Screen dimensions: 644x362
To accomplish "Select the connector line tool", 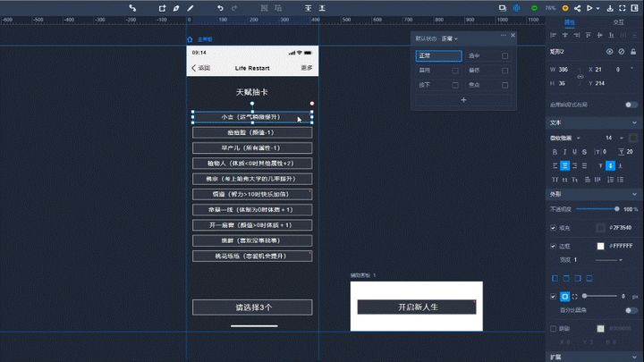I will pyautogui.click(x=132, y=8).
